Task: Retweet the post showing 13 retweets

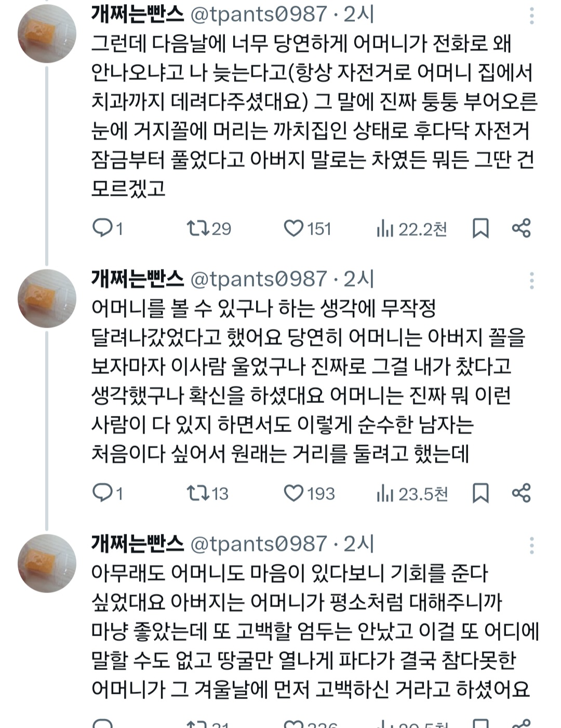Action: tap(198, 493)
